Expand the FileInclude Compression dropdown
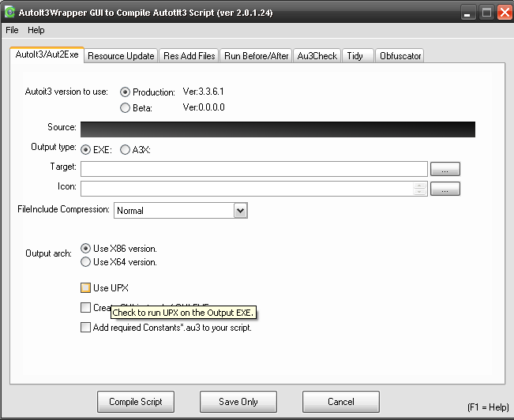The height and width of the screenshot is (420, 514). click(x=241, y=211)
